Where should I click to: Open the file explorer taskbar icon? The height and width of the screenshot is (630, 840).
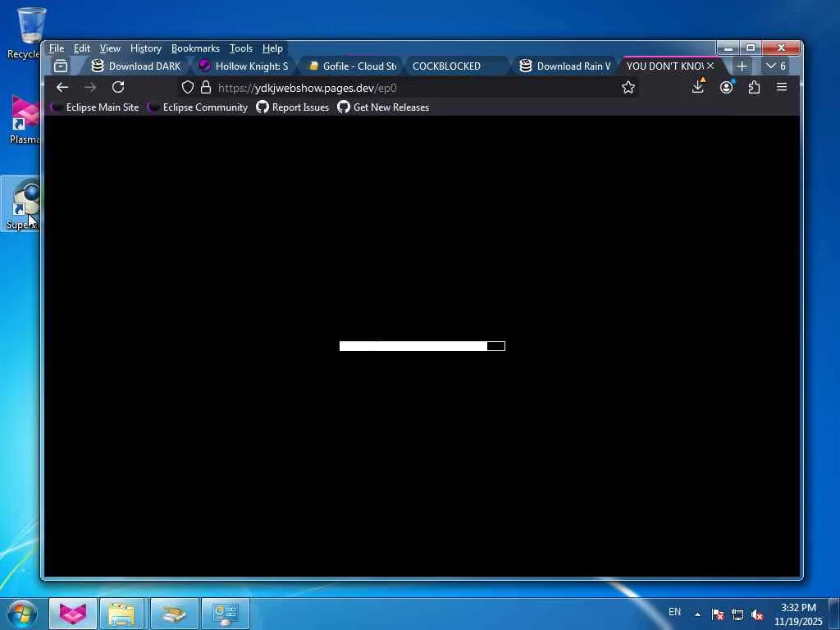pyautogui.click(x=121, y=614)
